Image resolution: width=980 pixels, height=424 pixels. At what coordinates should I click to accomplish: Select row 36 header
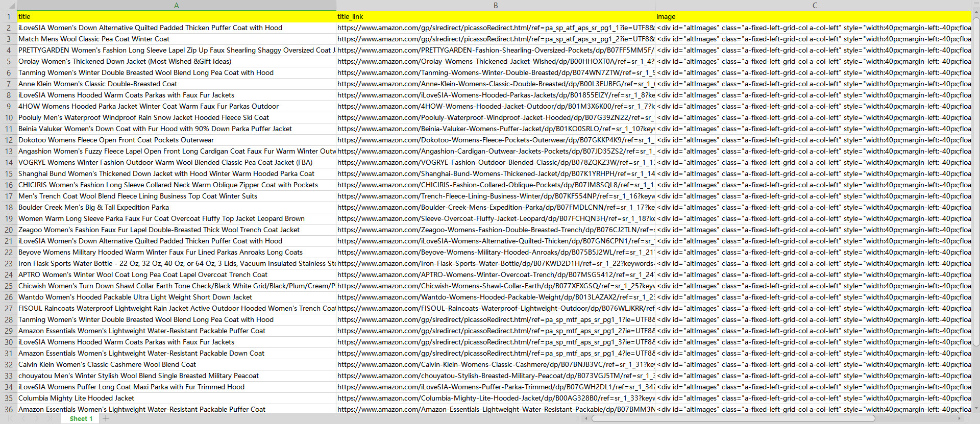coord(8,409)
